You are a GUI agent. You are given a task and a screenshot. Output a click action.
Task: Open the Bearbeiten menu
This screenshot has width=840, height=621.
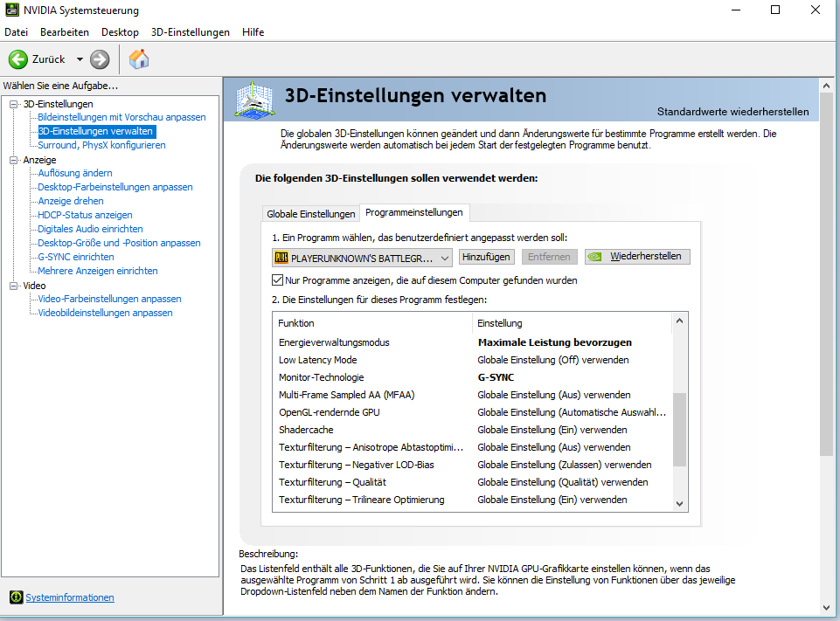(x=65, y=32)
